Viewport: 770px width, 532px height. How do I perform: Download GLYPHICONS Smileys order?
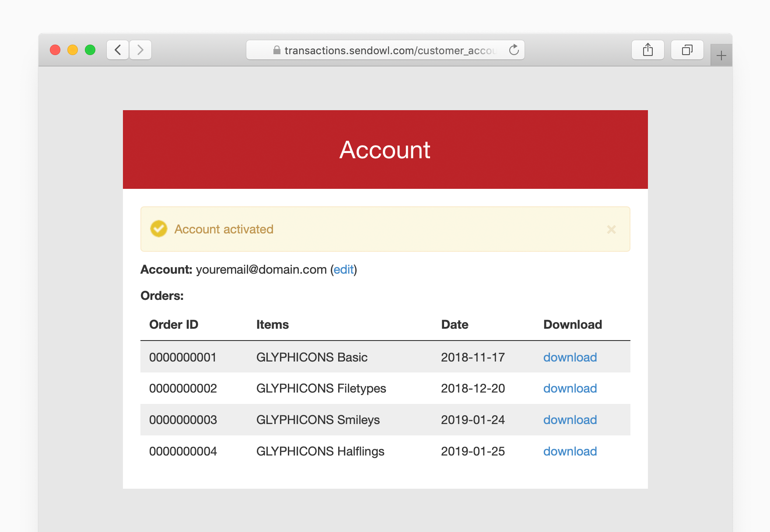tap(570, 420)
